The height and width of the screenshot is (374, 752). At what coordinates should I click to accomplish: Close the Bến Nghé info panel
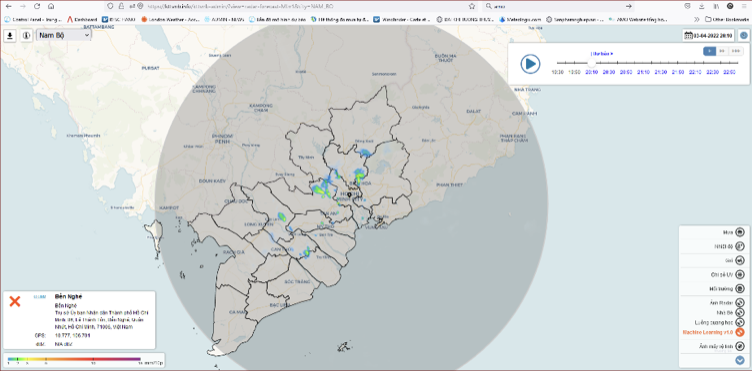pyautogui.click(x=15, y=301)
